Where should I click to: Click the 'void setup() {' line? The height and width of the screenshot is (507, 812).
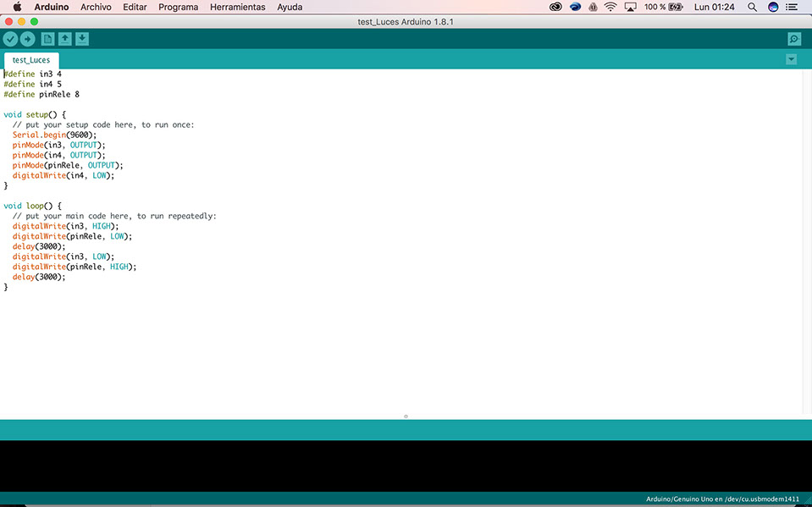(x=35, y=114)
